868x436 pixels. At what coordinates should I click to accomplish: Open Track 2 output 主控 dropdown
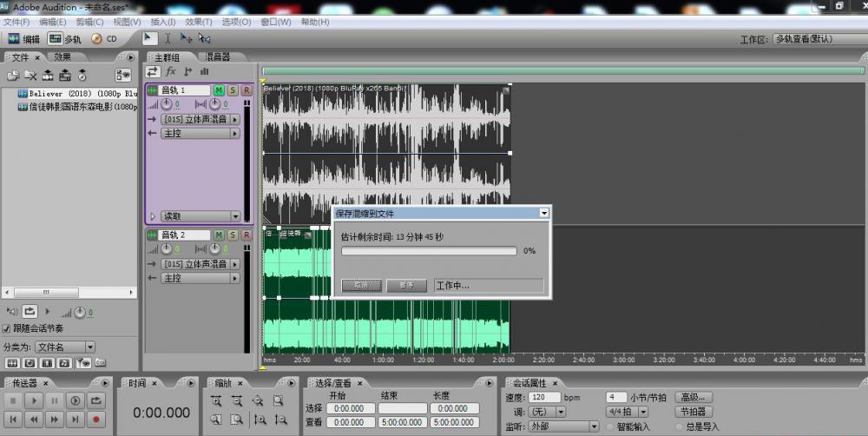point(201,278)
